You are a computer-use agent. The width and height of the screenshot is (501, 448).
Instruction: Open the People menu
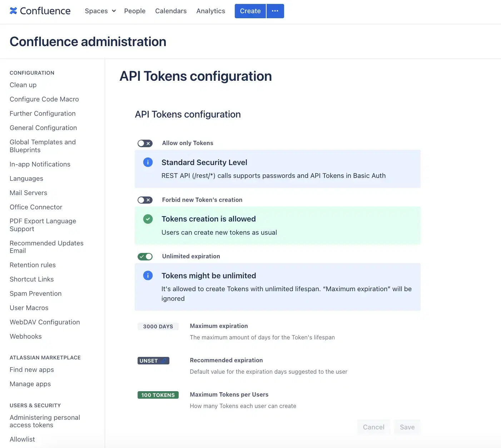(135, 11)
